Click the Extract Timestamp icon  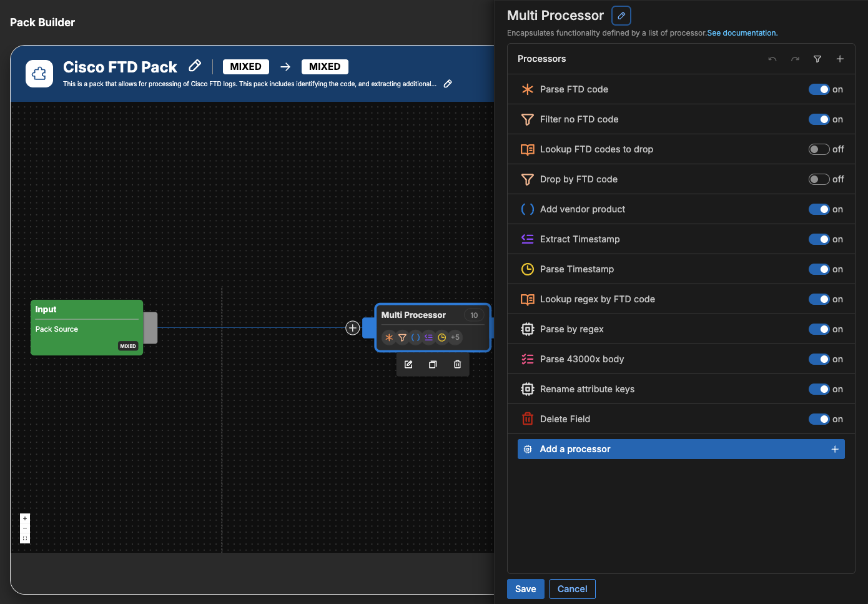tap(528, 239)
